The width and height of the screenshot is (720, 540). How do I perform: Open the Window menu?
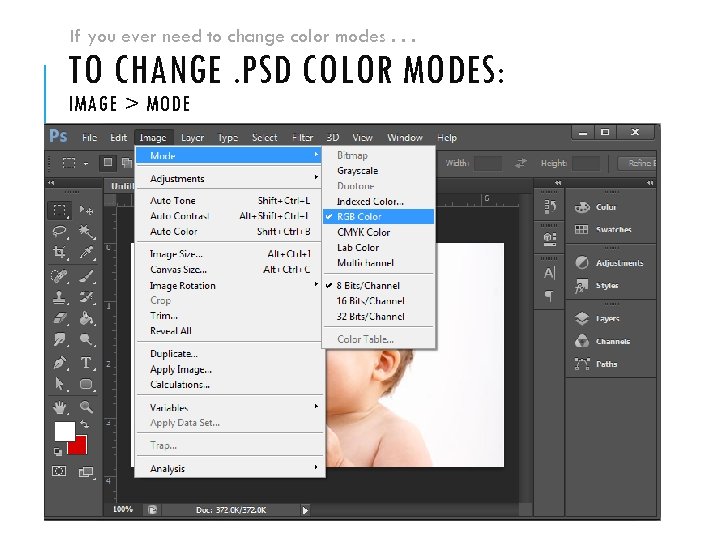(405, 138)
